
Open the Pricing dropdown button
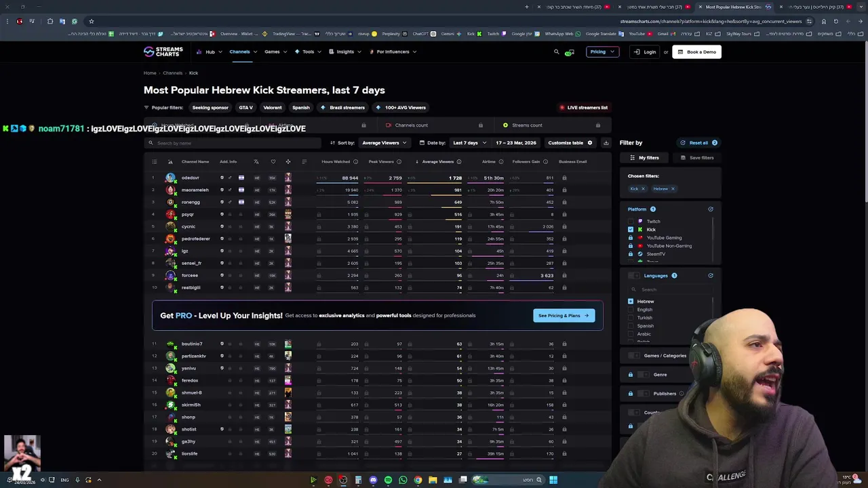(603, 52)
